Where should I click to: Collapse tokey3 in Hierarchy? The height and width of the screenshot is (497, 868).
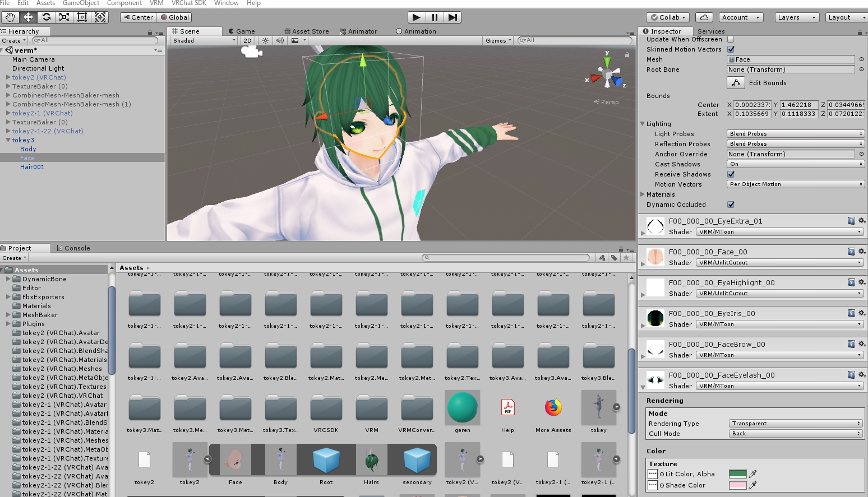[8, 140]
